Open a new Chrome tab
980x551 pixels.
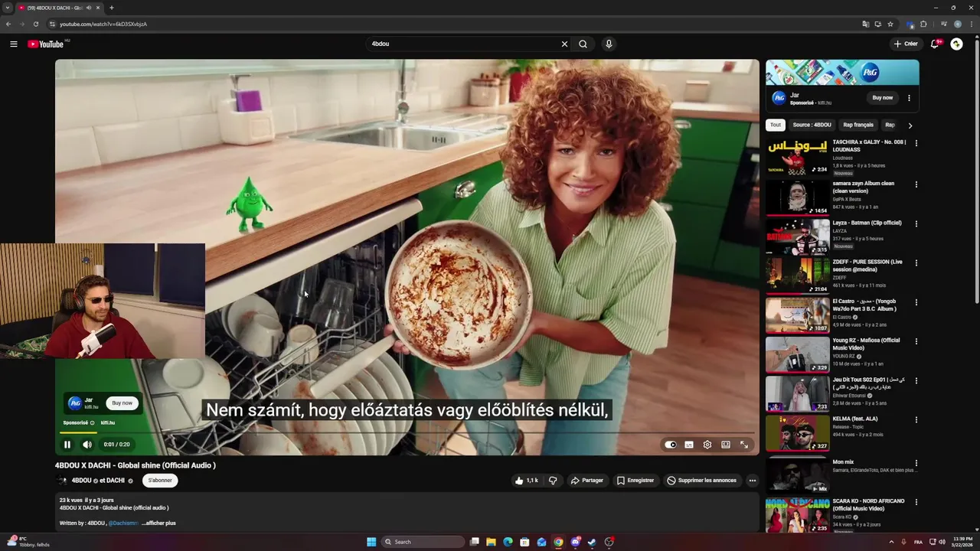coord(111,8)
